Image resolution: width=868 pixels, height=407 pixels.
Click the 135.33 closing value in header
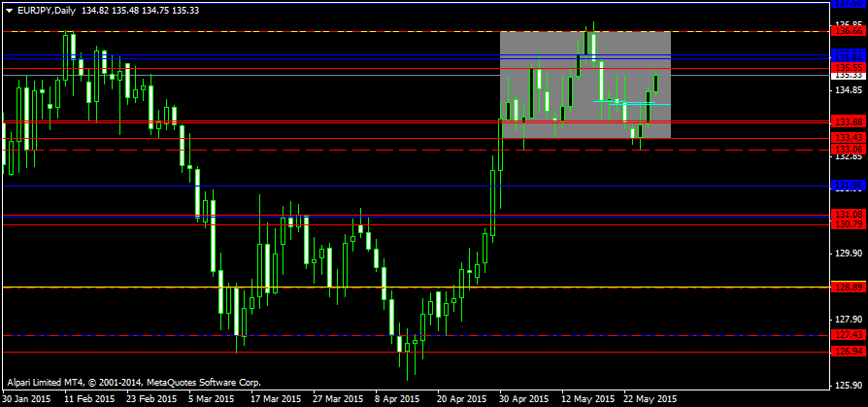coord(186,11)
